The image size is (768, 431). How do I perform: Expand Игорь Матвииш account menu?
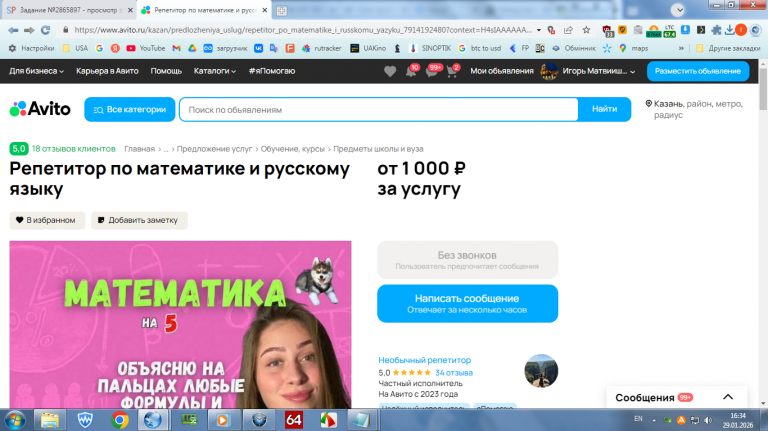tap(599, 71)
